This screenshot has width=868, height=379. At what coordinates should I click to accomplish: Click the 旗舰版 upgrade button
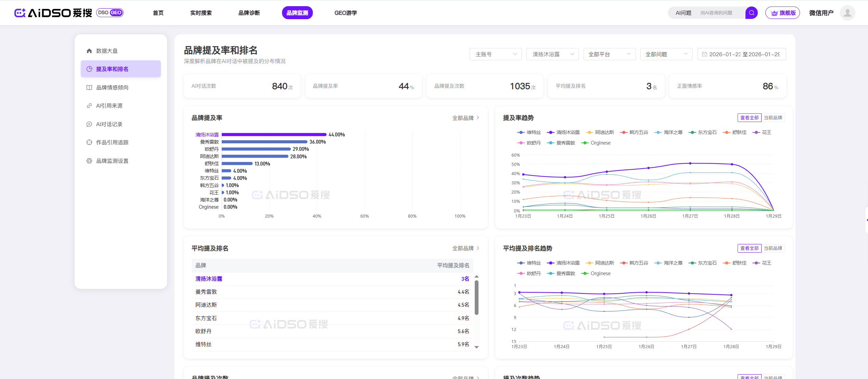pyautogui.click(x=783, y=13)
